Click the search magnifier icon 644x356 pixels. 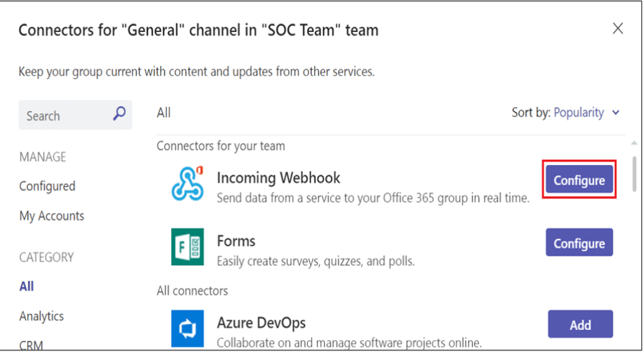point(119,114)
